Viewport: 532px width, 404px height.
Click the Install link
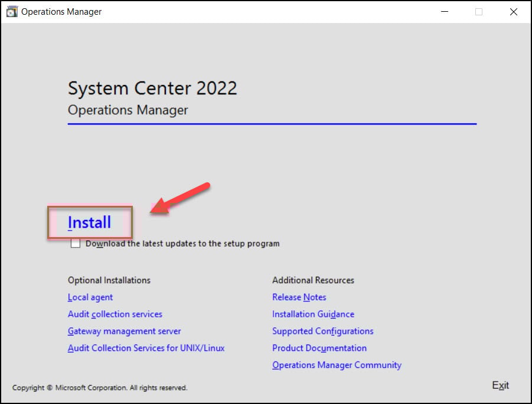coord(89,222)
